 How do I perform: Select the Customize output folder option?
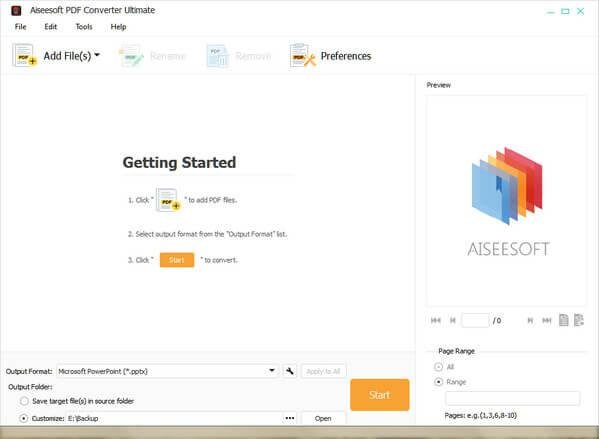pos(24,418)
